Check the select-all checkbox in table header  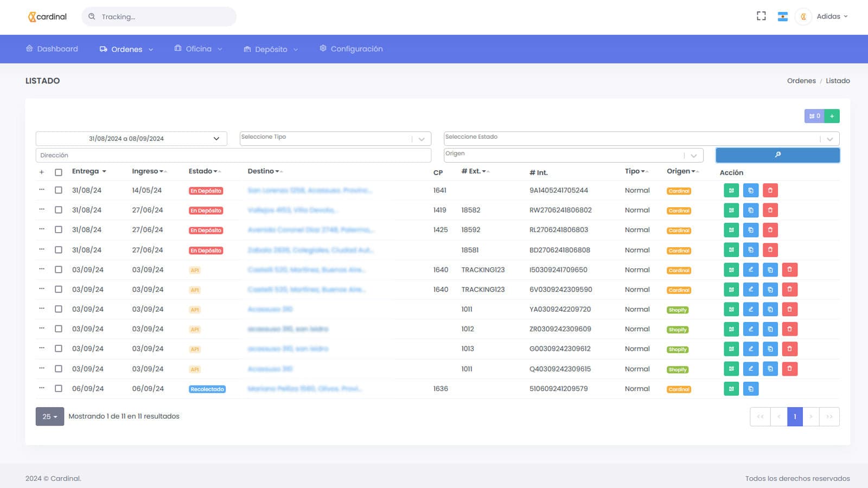coord(59,172)
